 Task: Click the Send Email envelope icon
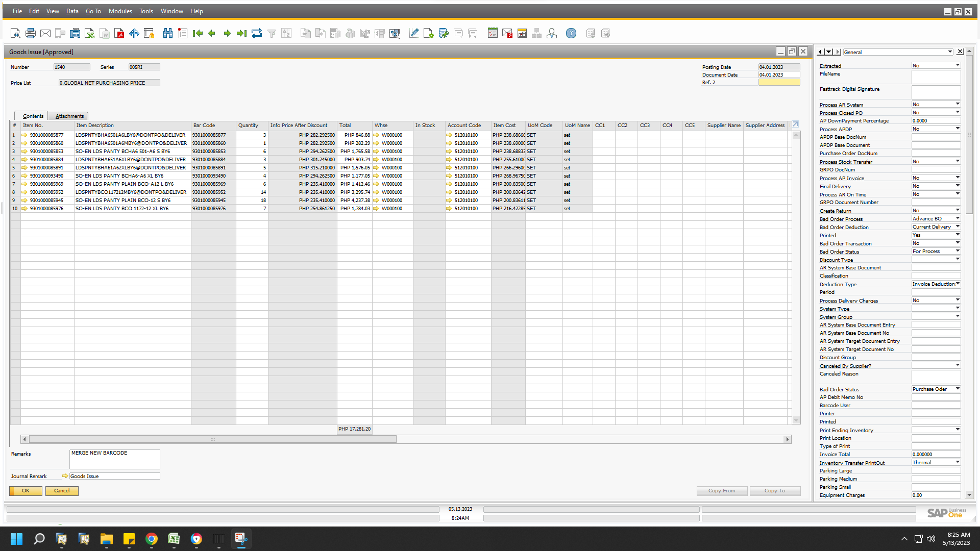point(45,34)
